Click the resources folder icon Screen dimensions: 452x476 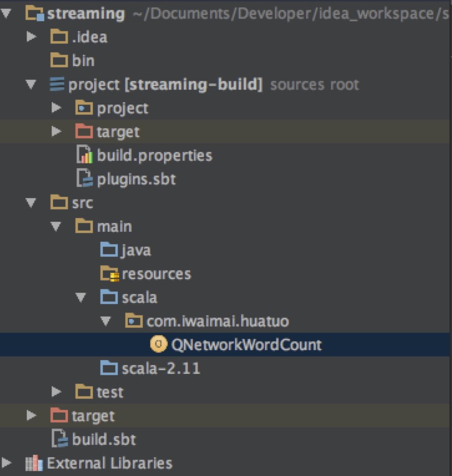coord(110,274)
